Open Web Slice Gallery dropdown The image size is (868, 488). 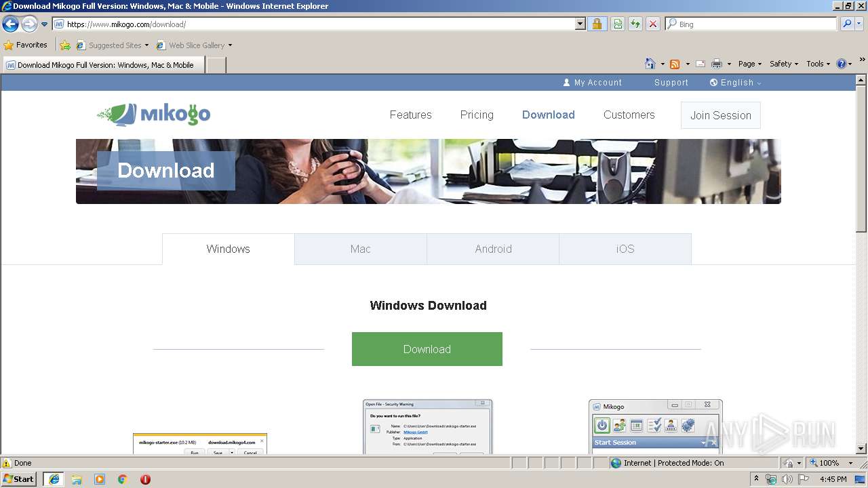[x=194, y=45]
